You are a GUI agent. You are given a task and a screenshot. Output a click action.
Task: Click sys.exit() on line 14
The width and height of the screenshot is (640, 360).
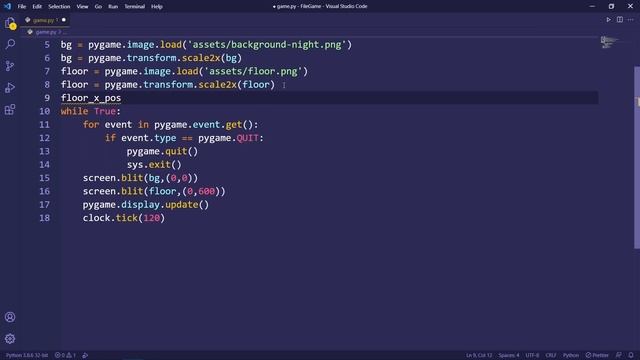tap(154, 164)
